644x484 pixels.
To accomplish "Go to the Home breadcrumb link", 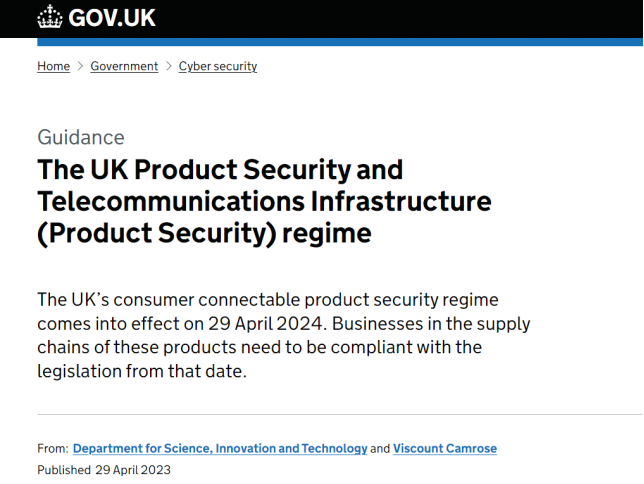I will point(53,66).
